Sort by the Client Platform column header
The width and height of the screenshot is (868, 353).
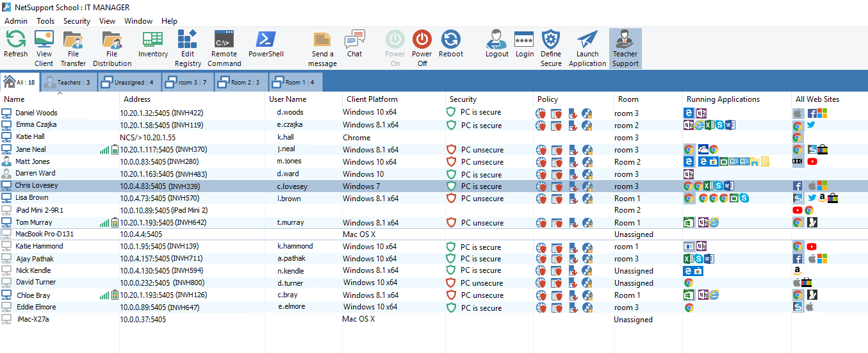(x=372, y=99)
